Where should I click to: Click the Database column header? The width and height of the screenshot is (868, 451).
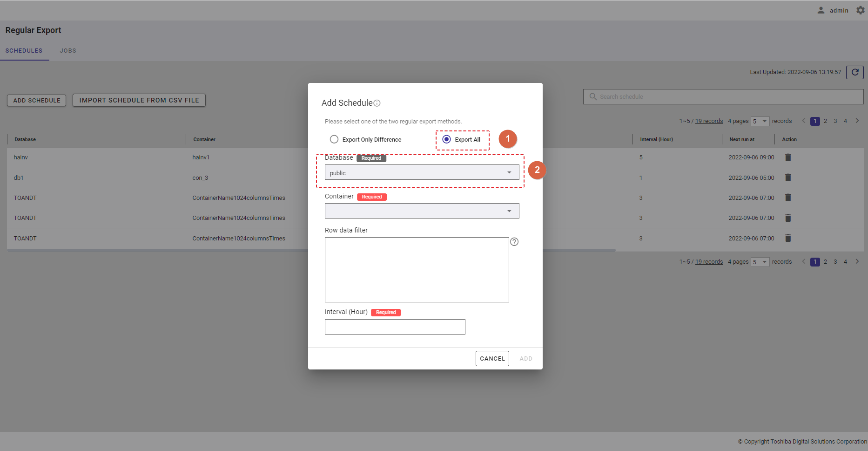click(25, 139)
